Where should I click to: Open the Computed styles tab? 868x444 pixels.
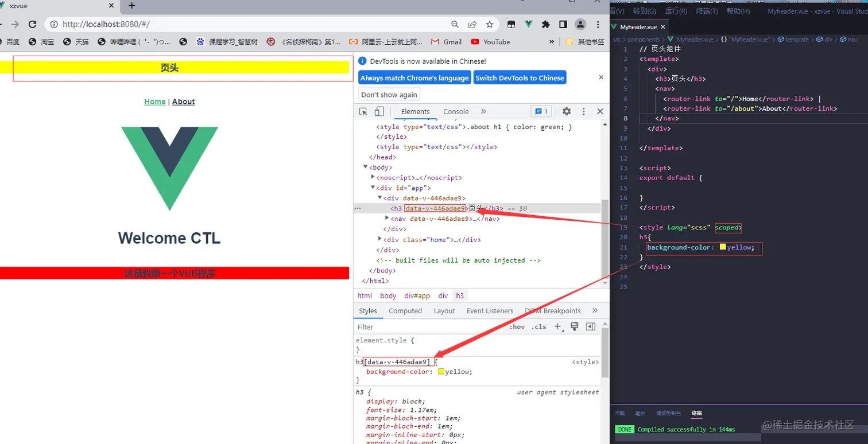(405, 311)
